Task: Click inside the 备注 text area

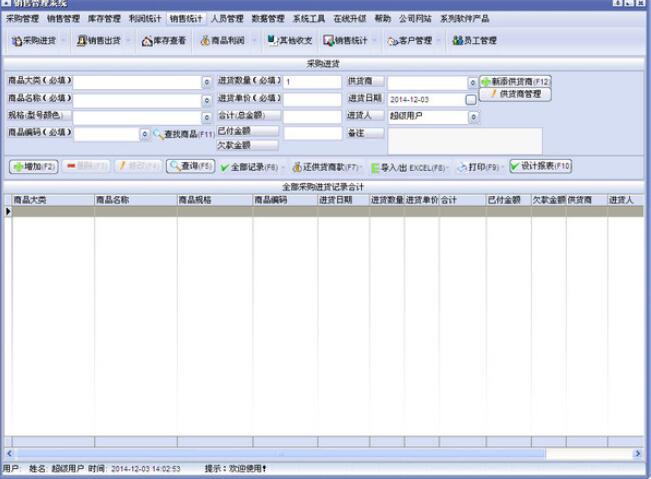Action: point(465,141)
